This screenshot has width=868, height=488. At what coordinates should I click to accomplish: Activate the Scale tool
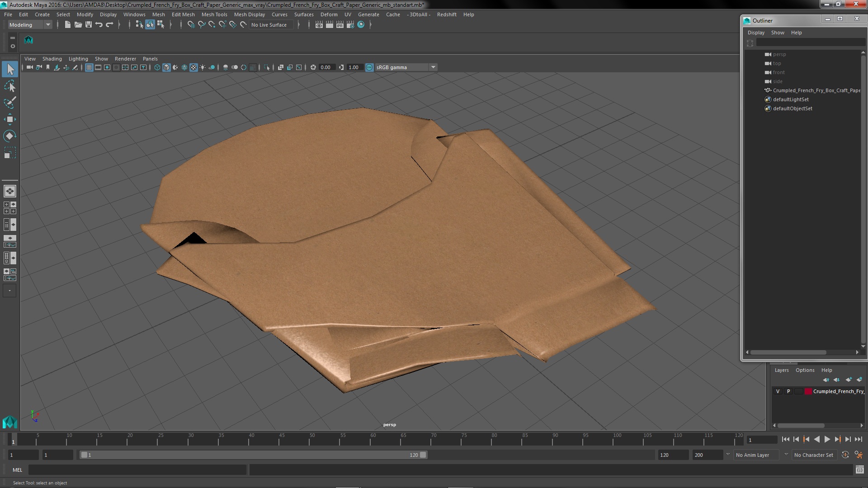click(x=10, y=153)
